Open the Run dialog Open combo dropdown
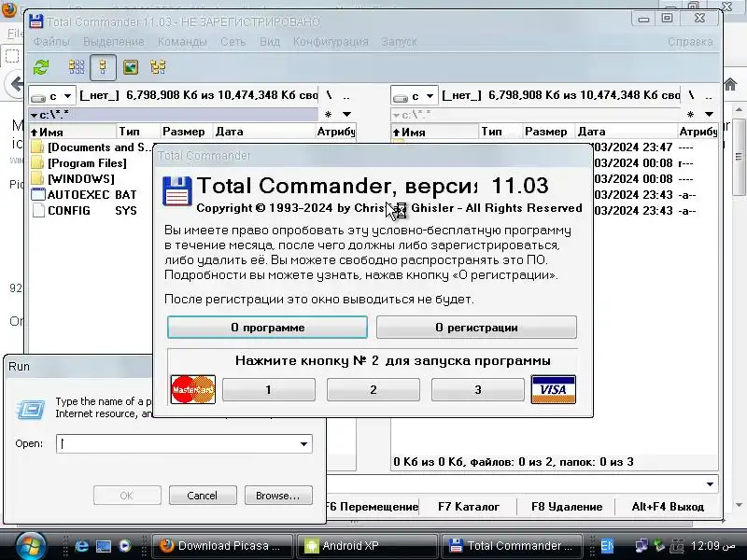747x560 pixels. point(303,444)
